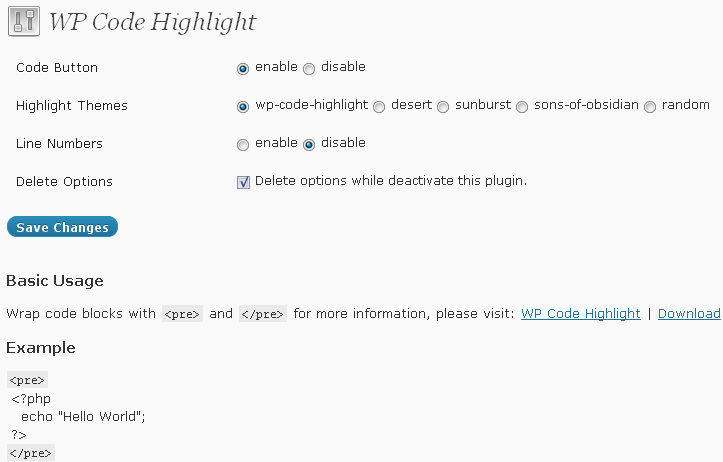Click the closing pre tag in Basic Usage
The height and width of the screenshot is (462, 723).
pyautogui.click(x=263, y=314)
